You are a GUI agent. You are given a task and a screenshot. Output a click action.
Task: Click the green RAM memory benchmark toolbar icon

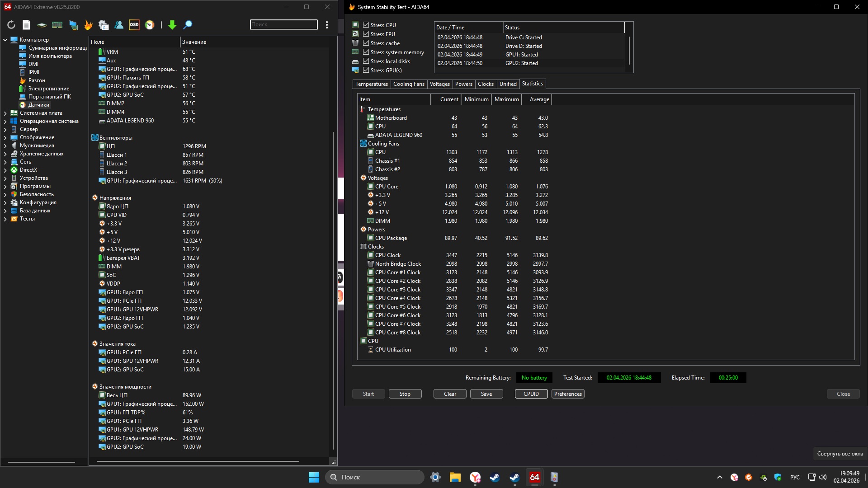click(57, 25)
